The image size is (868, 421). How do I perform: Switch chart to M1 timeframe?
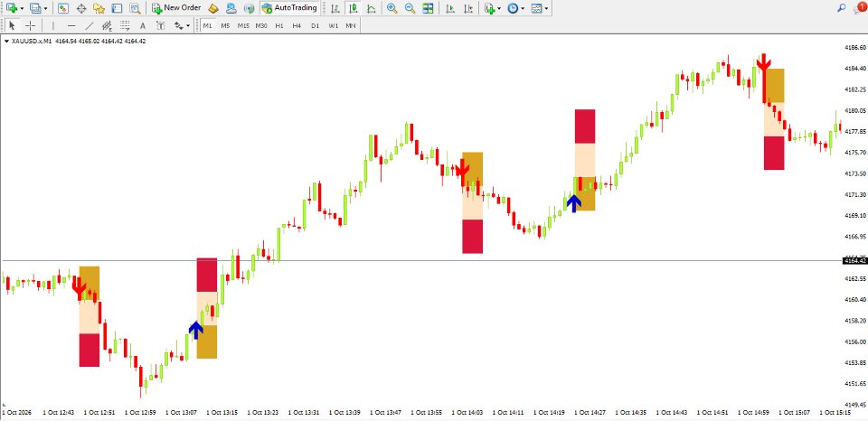click(x=208, y=25)
